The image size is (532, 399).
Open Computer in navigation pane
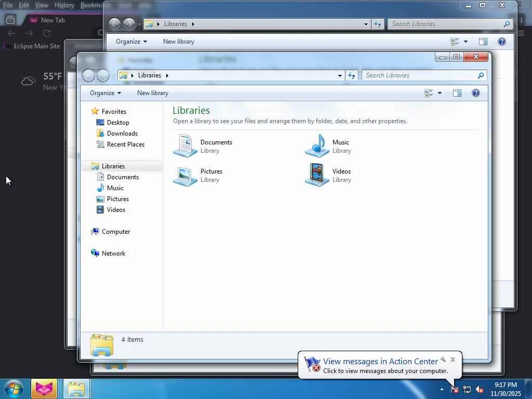(116, 231)
